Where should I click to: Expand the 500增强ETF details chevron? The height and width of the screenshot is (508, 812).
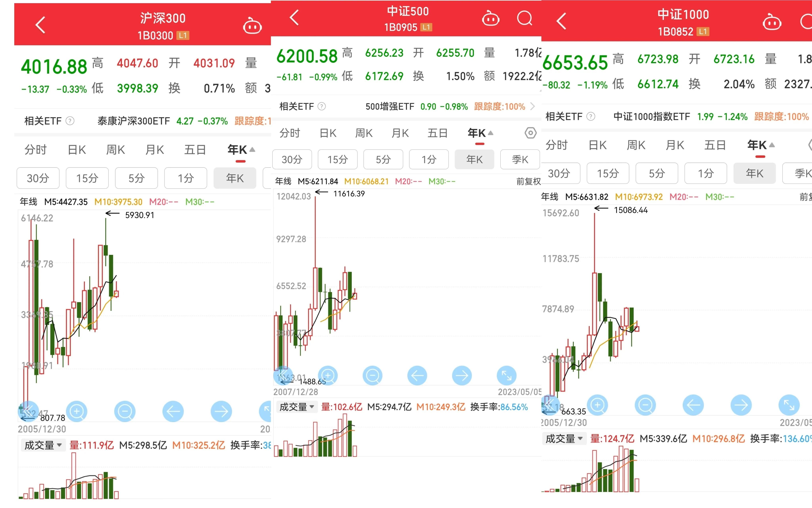pos(533,106)
